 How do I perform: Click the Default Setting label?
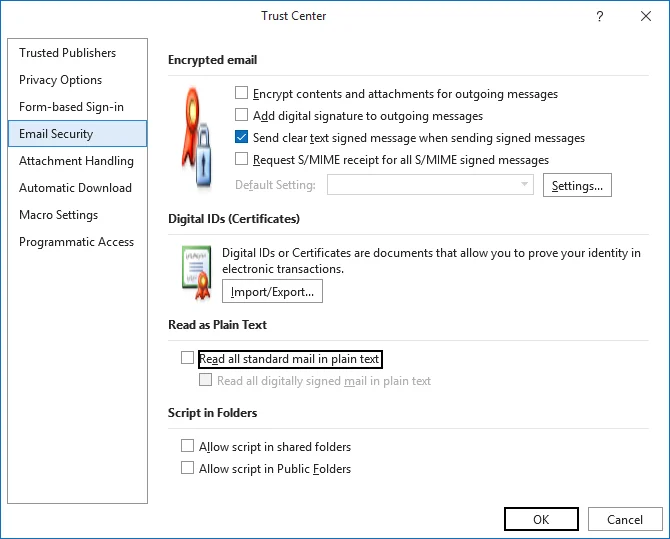pos(276,185)
